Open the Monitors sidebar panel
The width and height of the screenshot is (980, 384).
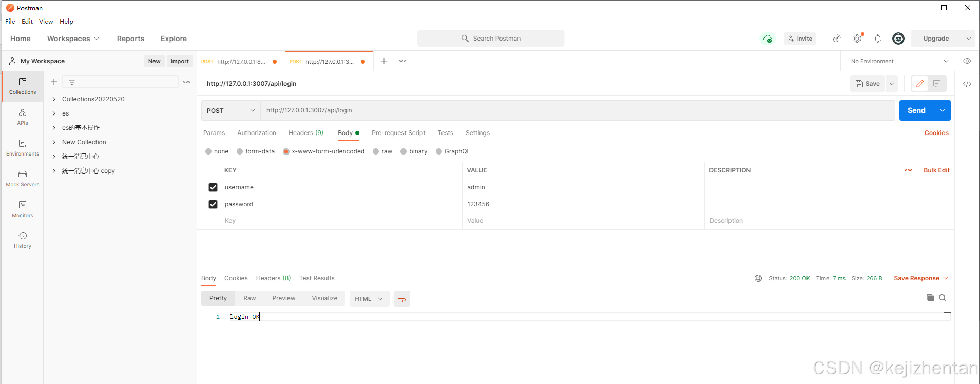pyautogui.click(x=23, y=209)
